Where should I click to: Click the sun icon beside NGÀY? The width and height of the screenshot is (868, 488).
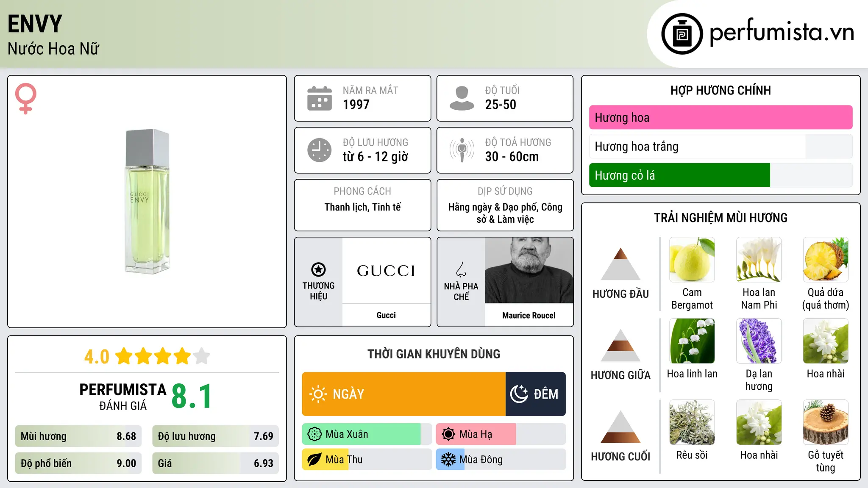click(318, 394)
